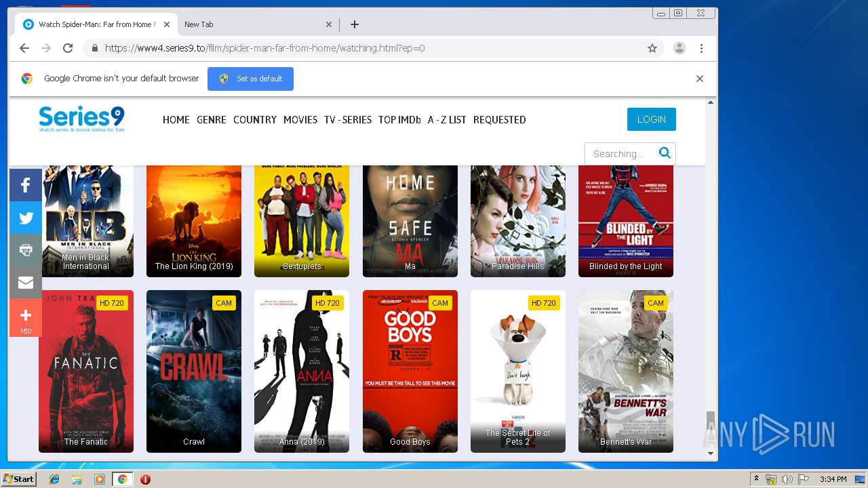This screenshot has height=488, width=868.
Task: Open the Good Boys poster
Action: point(410,371)
